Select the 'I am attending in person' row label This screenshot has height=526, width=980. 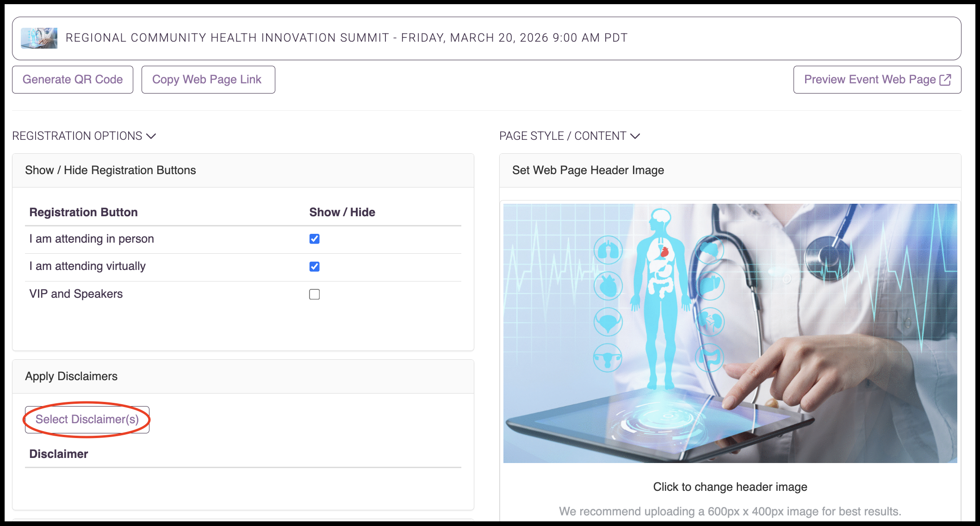coord(92,239)
